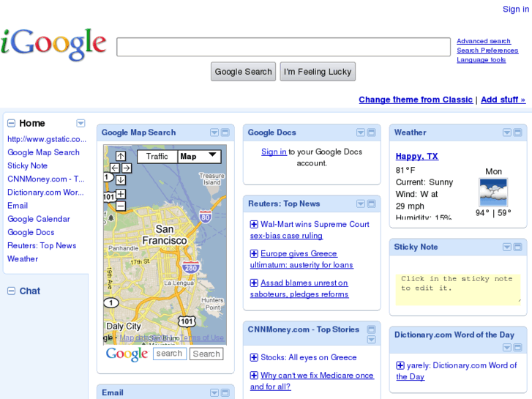Click the iGoogle logo
532x399 pixels.
click(x=53, y=45)
